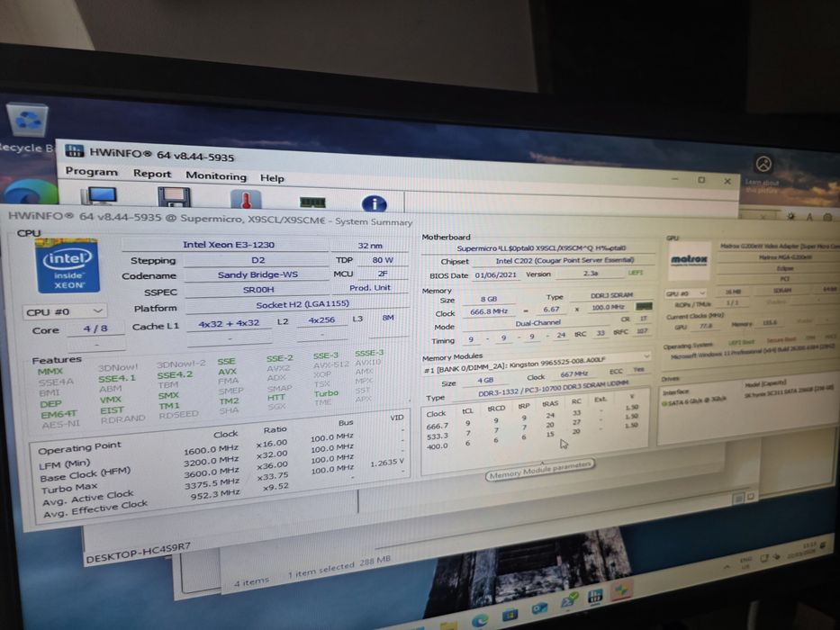Click the green memory module toolbar icon
Viewport: 840px width, 630px height.
(x=312, y=202)
